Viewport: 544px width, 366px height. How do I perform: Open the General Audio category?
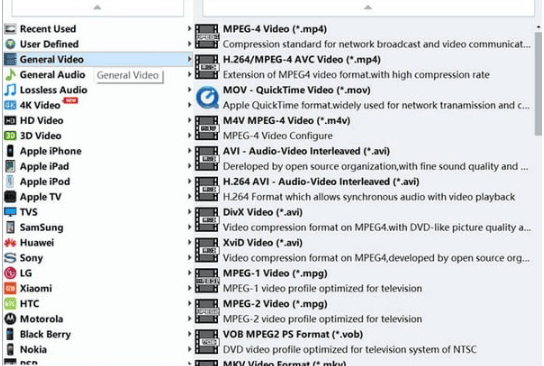pos(97,75)
